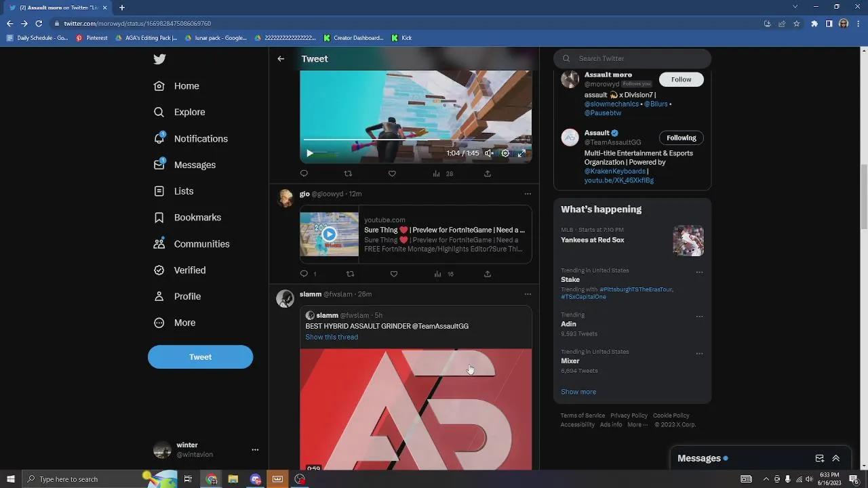Open Notifications in sidebar

200,138
